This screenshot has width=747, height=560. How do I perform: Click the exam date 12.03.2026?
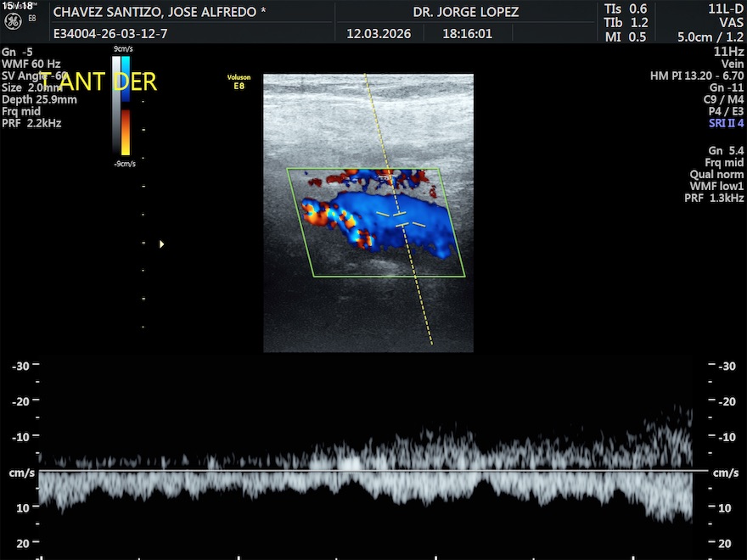(379, 34)
